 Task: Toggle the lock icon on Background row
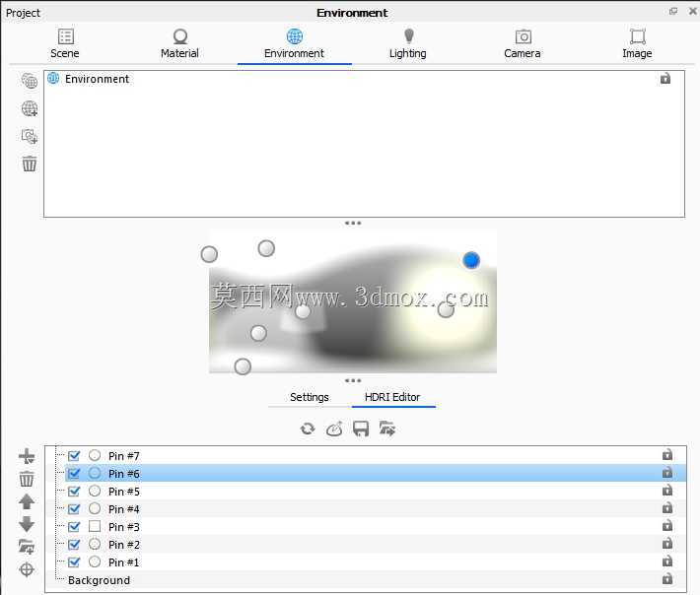pyautogui.click(x=666, y=579)
